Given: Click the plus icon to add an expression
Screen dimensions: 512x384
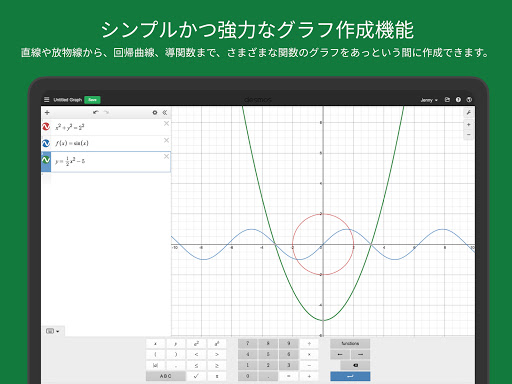Looking at the screenshot, I should point(47,112).
